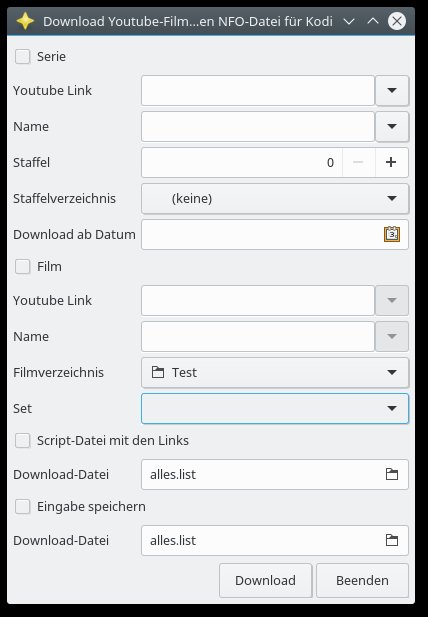
Task: Click the folder icon in first Download-Datei field
Action: 392,474
